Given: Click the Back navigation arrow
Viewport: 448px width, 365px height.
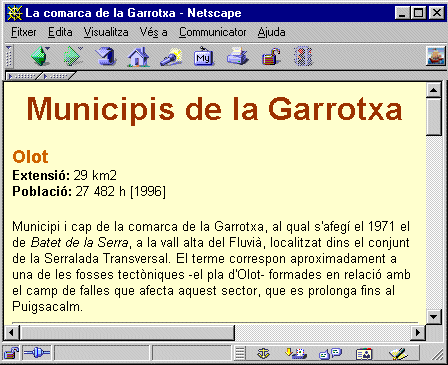Looking at the screenshot, I should pos(40,56).
